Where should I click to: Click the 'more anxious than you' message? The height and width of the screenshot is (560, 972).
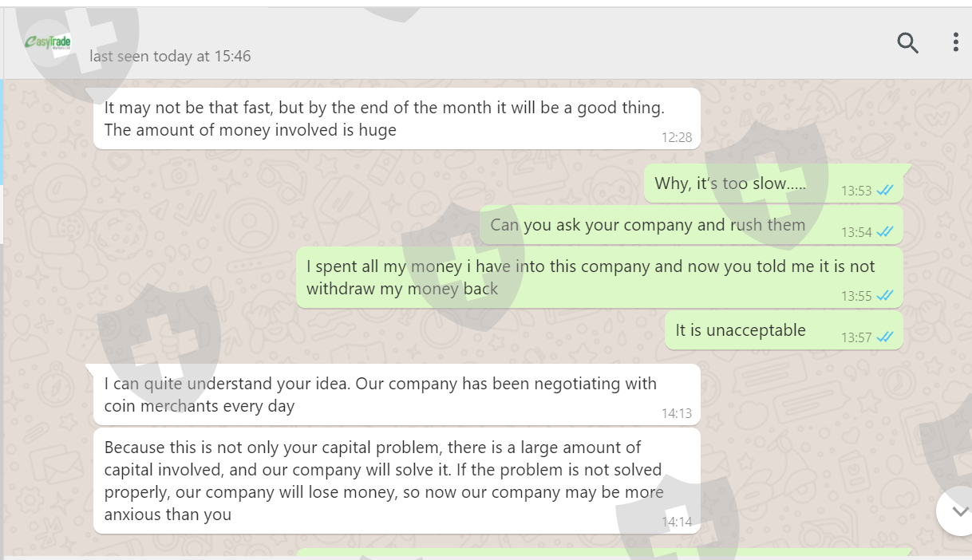(383, 480)
